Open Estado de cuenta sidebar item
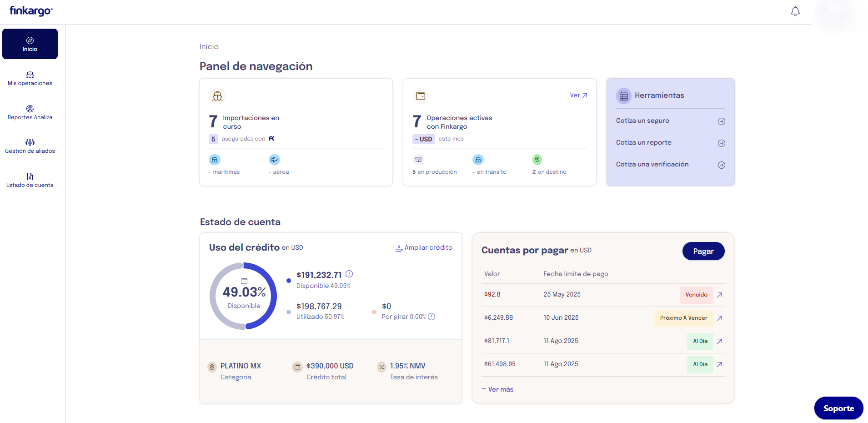This screenshot has height=423, width=868. [30, 180]
